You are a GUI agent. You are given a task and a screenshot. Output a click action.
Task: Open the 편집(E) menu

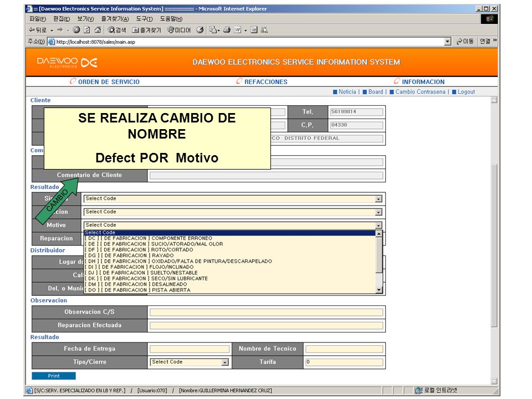pos(62,19)
